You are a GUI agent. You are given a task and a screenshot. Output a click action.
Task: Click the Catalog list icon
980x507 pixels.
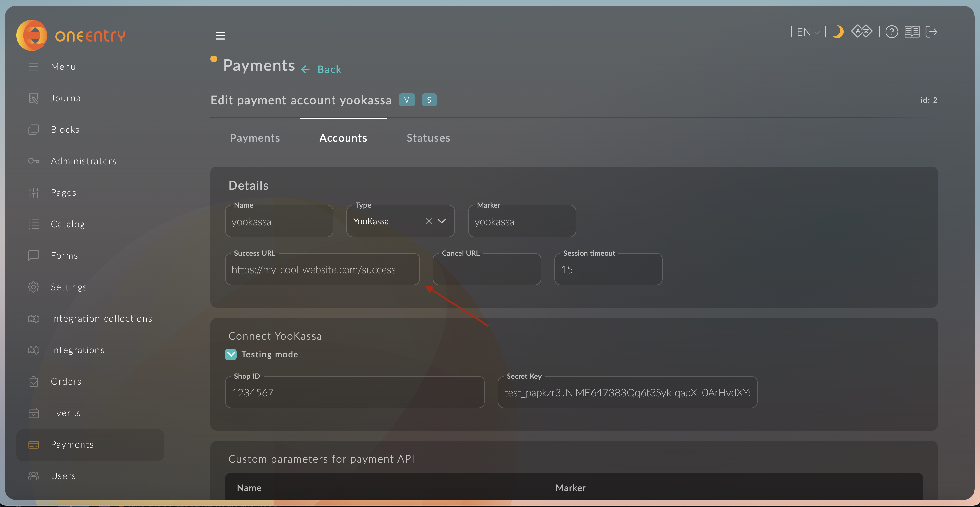click(x=33, y=224)
